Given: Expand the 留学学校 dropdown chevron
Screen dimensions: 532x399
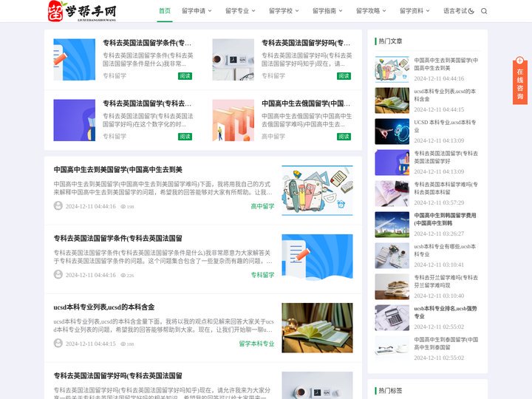Looking at the screenshot, I should point(297,11).
